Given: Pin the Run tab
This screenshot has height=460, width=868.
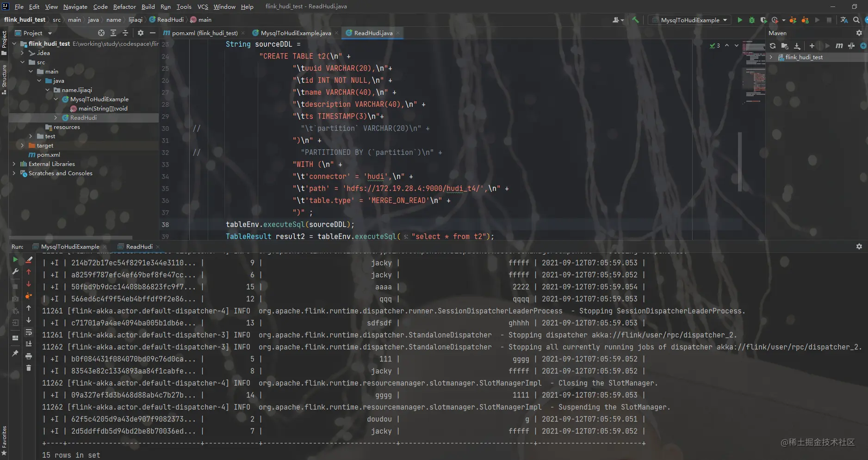Looking at the screenshot, I should coord(15,353).
